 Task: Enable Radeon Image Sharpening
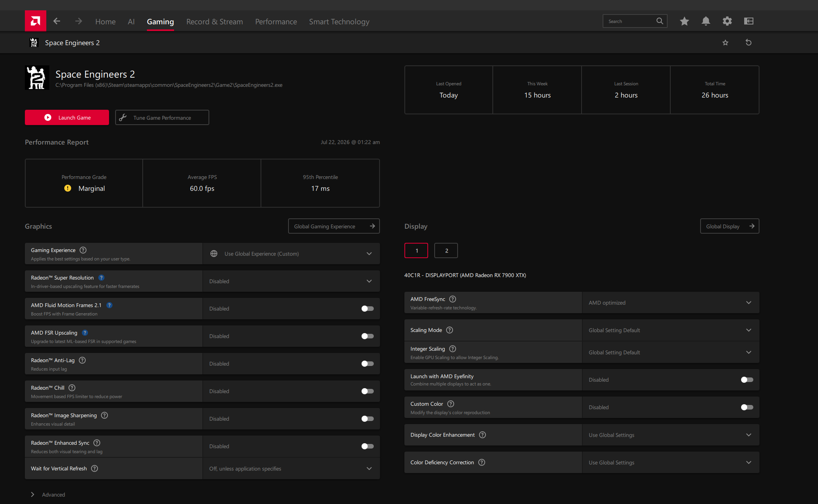368,419
